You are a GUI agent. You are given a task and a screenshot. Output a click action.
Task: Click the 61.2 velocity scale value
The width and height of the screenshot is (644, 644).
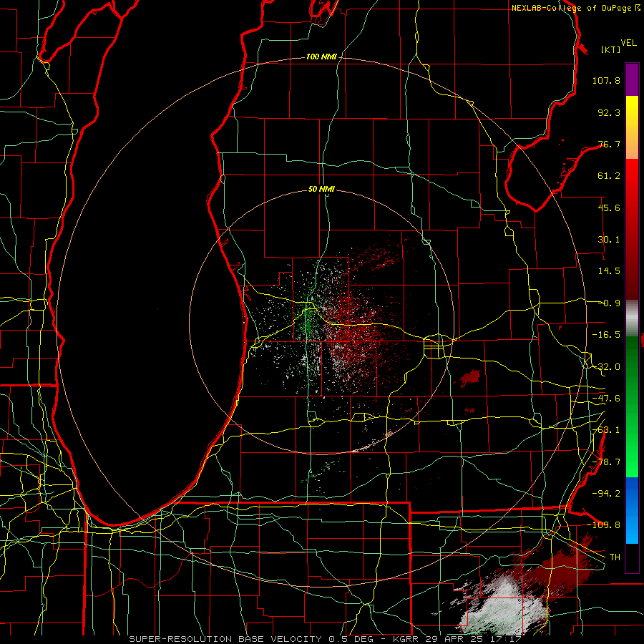tap(609, 176)
